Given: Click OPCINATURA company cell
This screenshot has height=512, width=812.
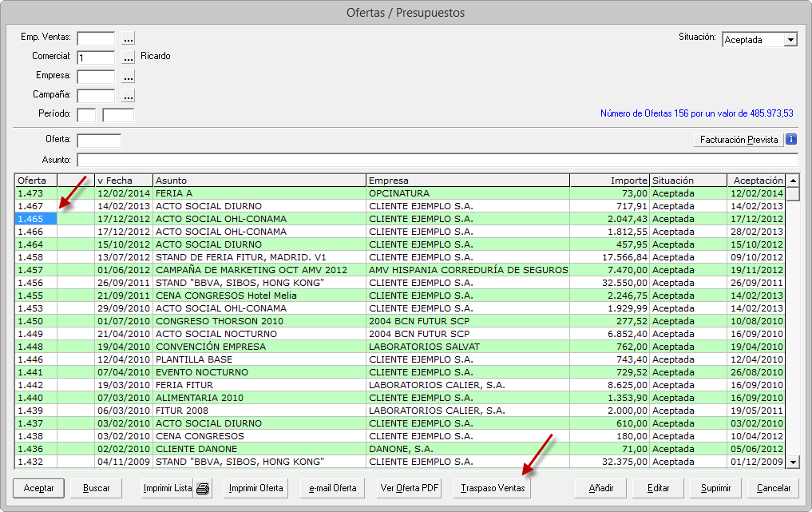Looking at the screenshot, I should pos(468,193).
